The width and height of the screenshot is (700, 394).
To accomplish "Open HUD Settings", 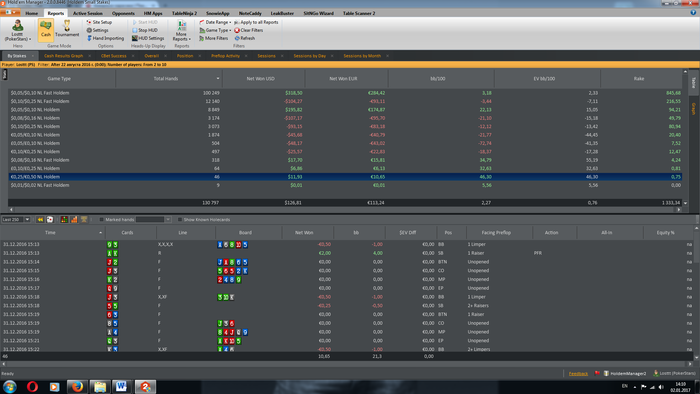I will [148, 38].
